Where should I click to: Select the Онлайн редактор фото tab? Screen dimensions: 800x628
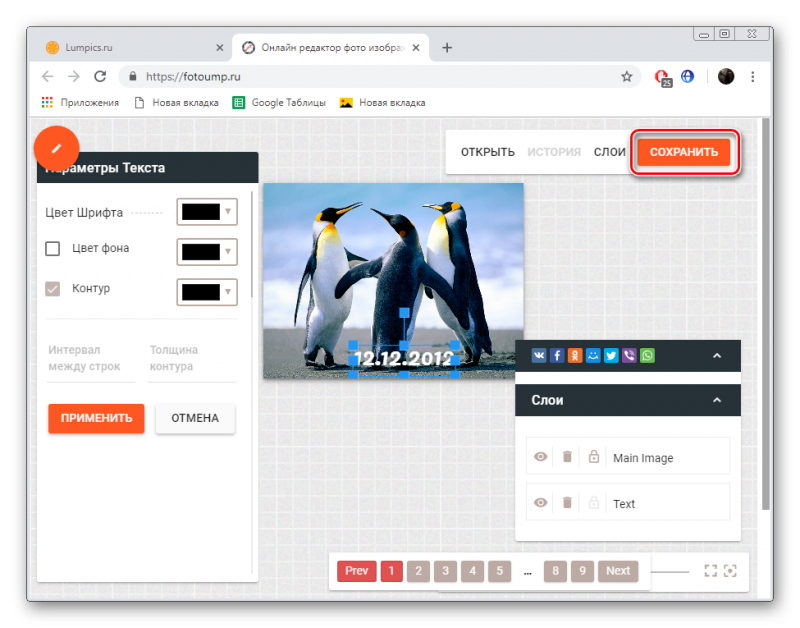pyautogui.click(x=331, y=47)
